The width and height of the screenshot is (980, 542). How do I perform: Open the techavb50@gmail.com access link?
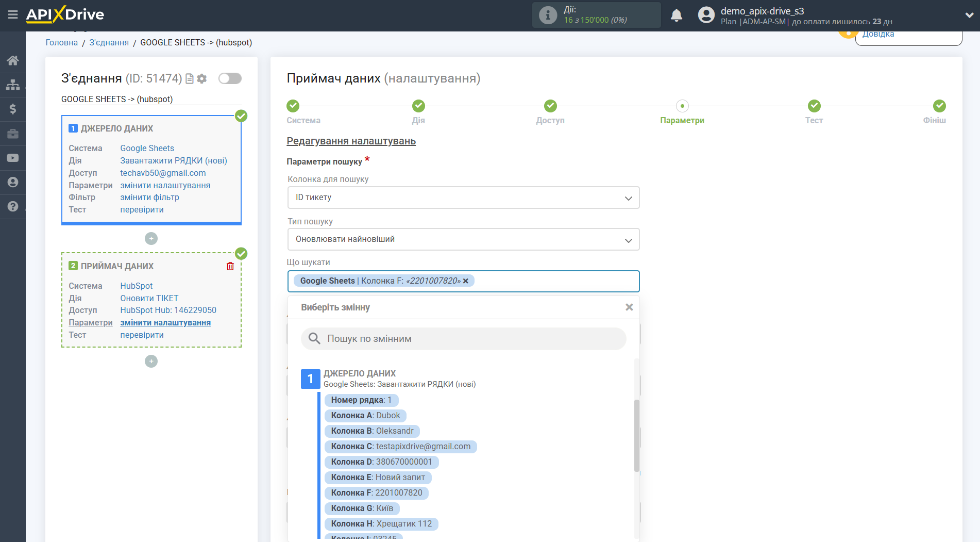[x=163, y=173]
